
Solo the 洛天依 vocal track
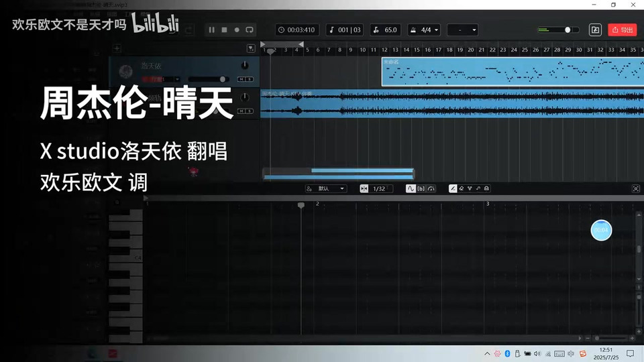(x=250, y=79)
